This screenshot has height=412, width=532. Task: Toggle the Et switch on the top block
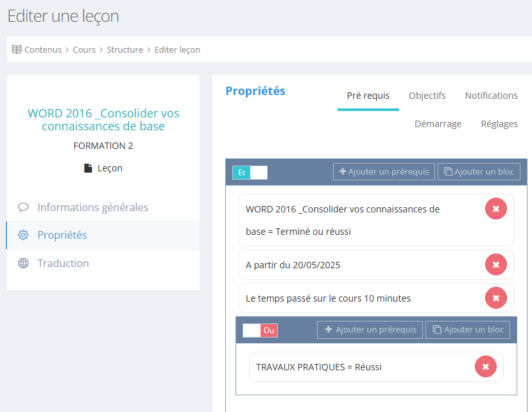(250, 172)
